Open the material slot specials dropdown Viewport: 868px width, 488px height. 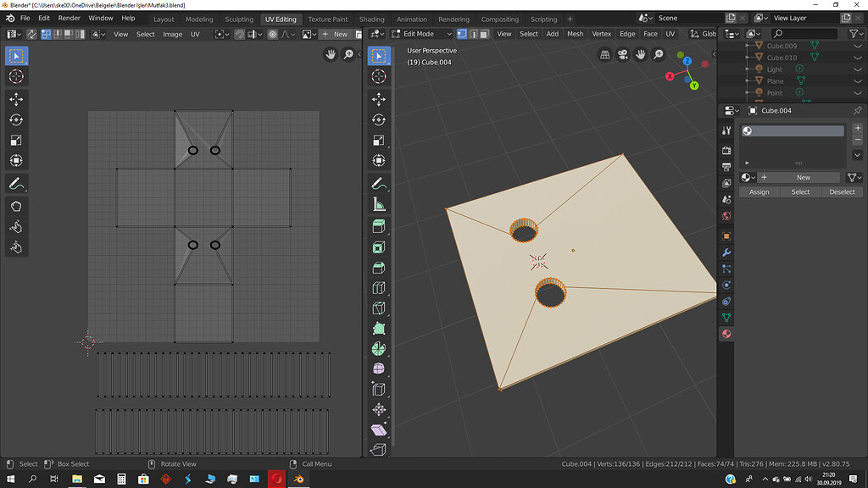pos(857,155)
